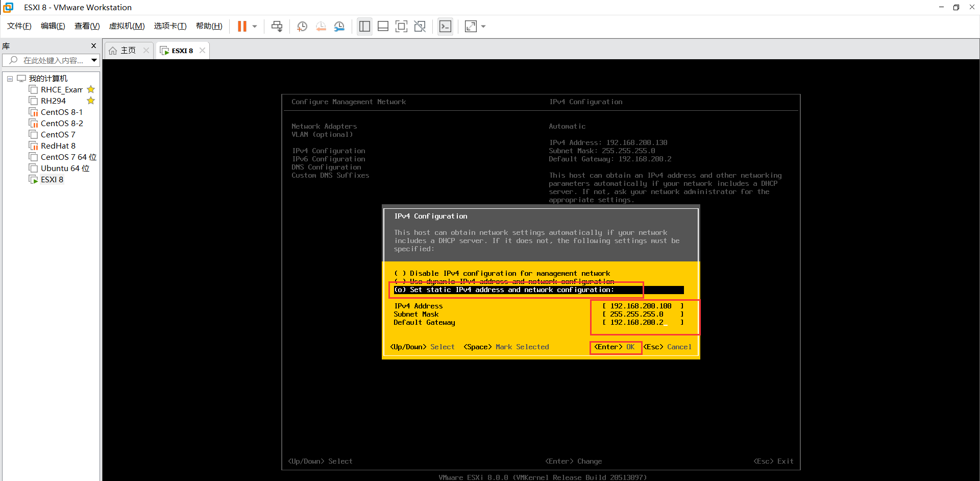Click IPv4 Configuration in the left menu

328,151
